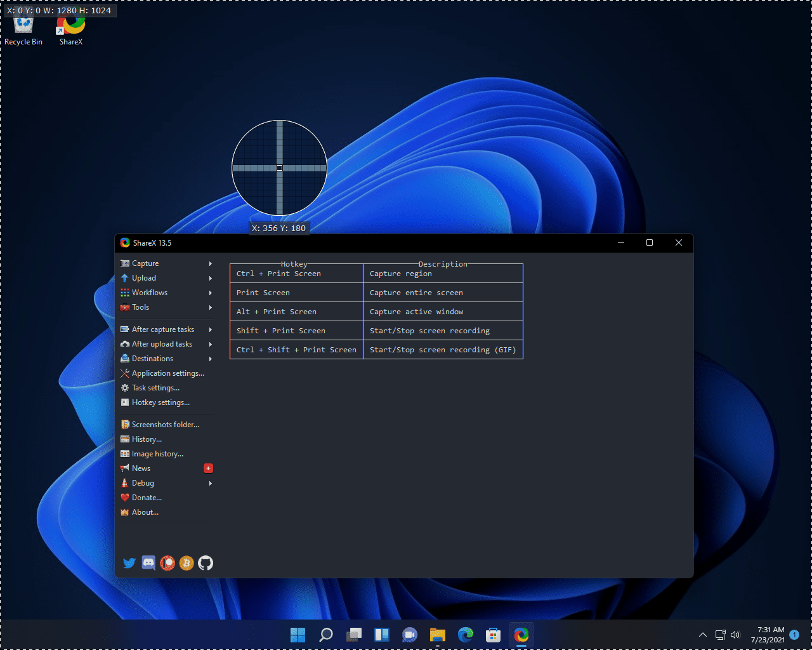
Task: Open the Upload menu
Action: [144, 278]
